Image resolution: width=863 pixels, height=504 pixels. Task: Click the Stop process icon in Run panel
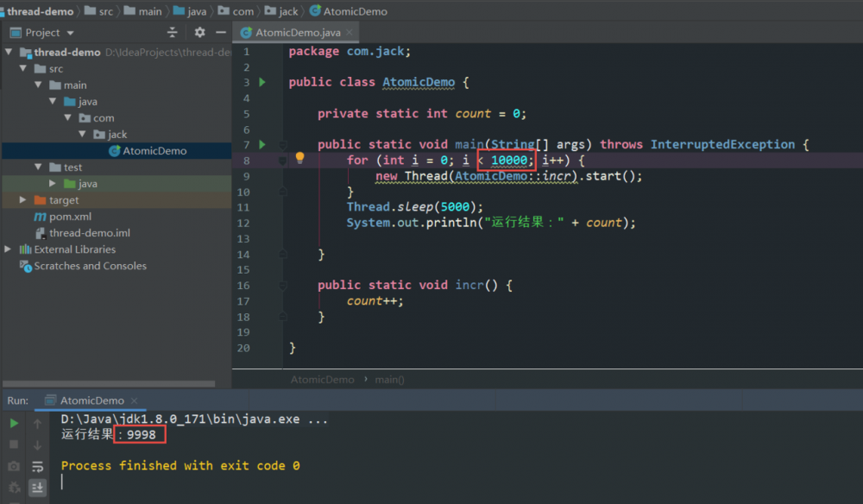[14, 444]
